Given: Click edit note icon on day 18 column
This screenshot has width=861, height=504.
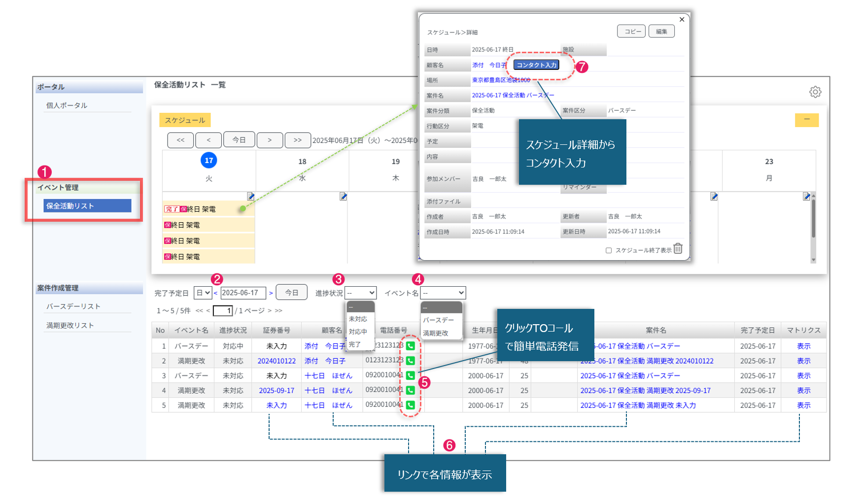Looking at the screenshot, I should (344, 196).
